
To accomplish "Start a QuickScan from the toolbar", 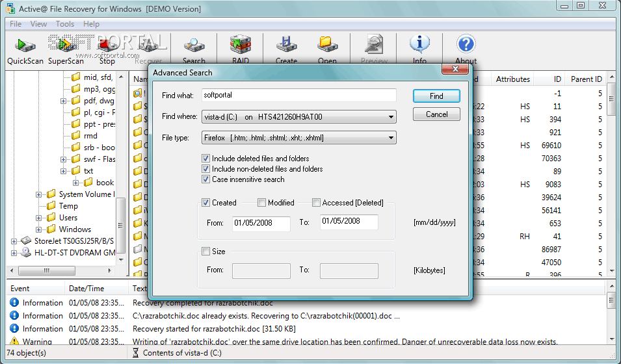I will point(25,50).
